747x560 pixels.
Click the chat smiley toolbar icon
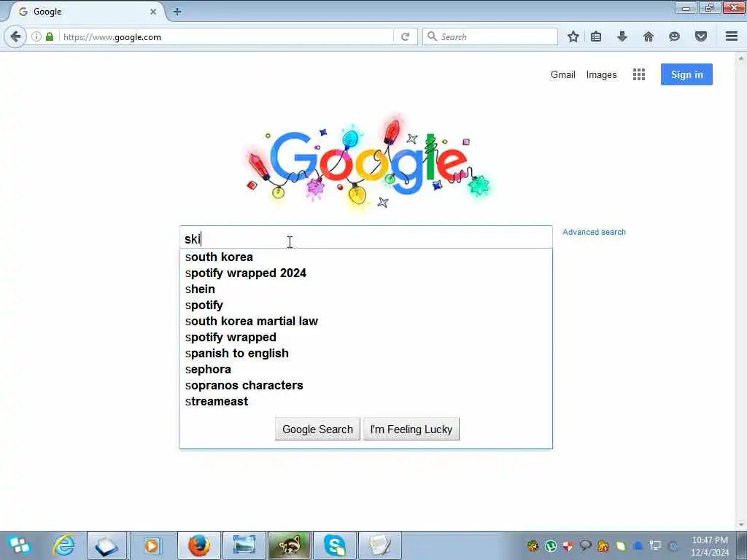(x=674, y=36)
